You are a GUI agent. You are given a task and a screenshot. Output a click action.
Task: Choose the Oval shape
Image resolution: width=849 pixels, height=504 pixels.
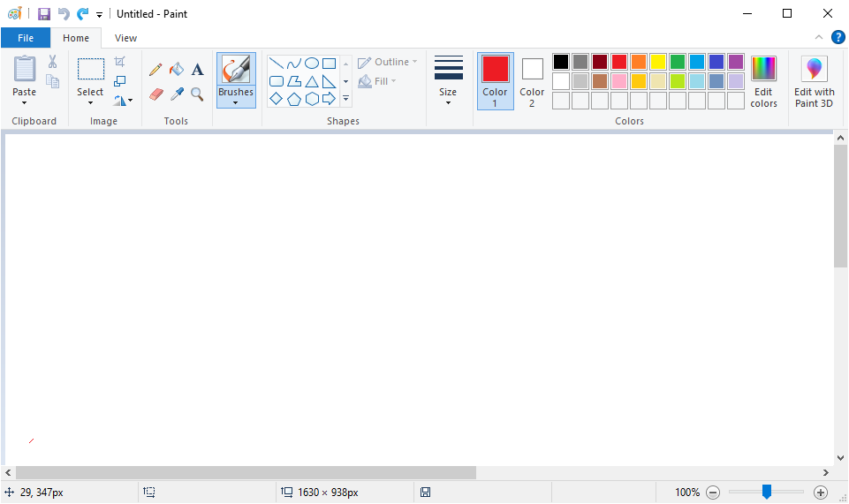(x=312, y=64)
